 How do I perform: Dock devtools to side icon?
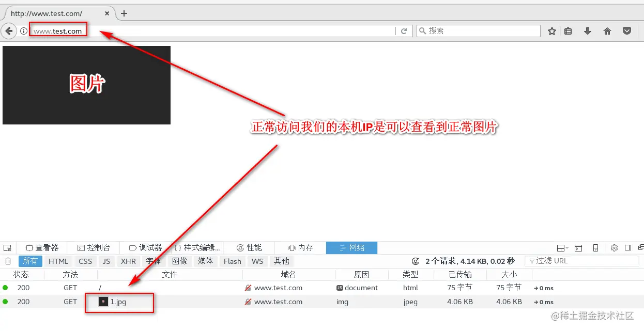[628, 248]
